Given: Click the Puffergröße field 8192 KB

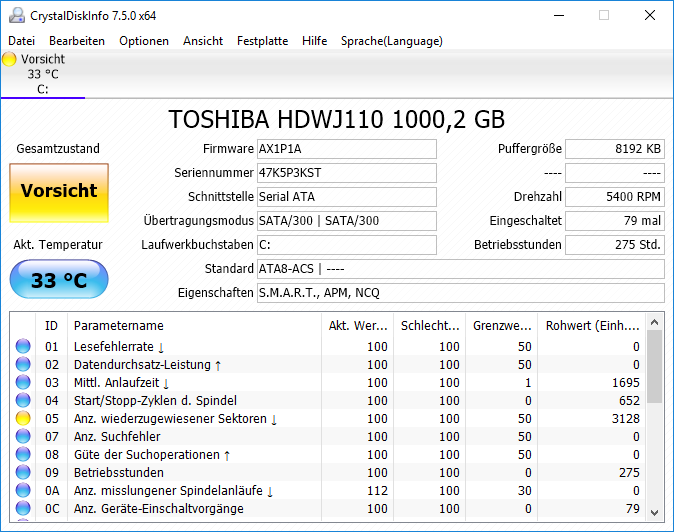Looking at the screenshot, I should 615,149.
